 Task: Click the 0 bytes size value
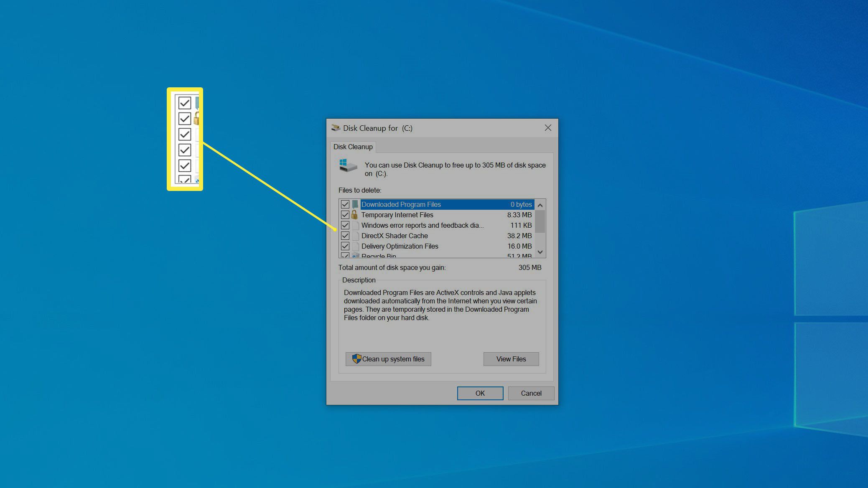(521, 204)
